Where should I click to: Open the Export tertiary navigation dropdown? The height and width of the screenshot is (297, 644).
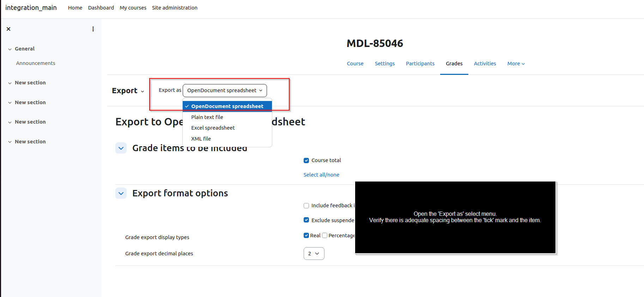tap(128, 91)
